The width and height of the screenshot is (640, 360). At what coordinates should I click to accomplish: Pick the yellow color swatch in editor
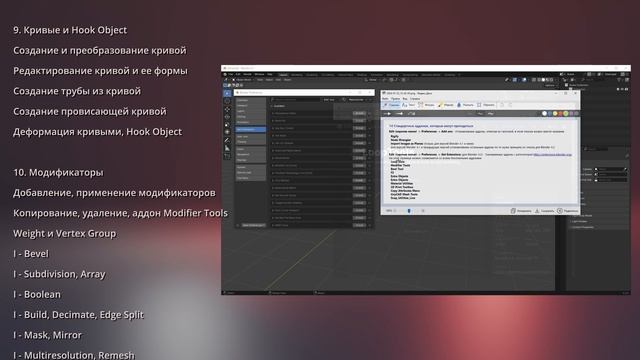555,113
